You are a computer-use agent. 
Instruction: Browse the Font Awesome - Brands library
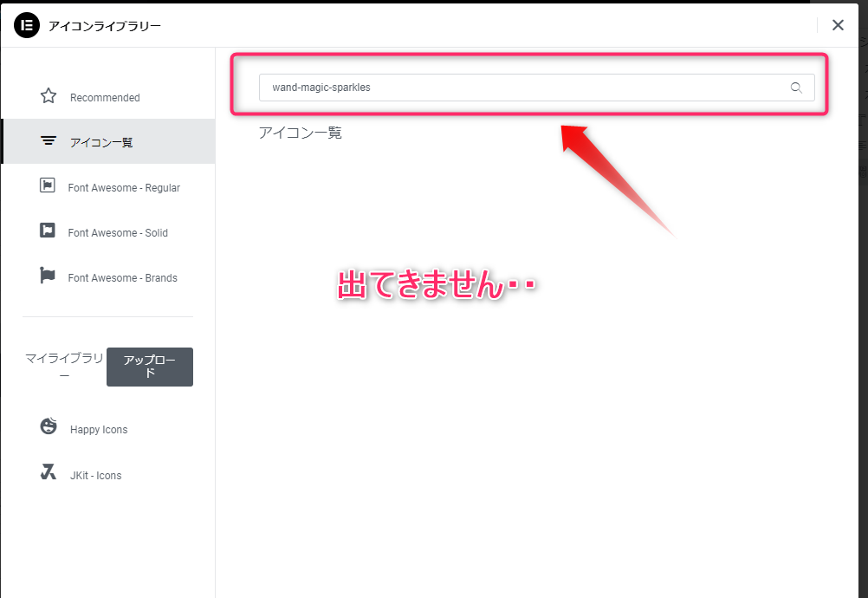click(122, 278)
